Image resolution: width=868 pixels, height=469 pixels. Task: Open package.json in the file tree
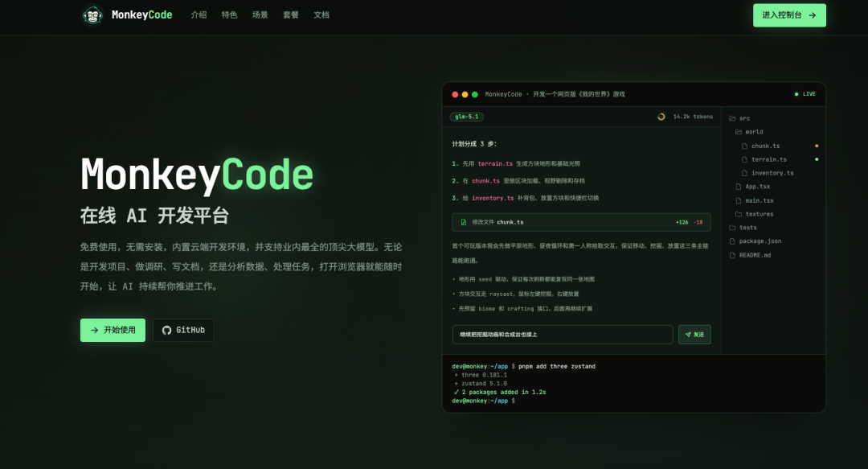[755, 241]
